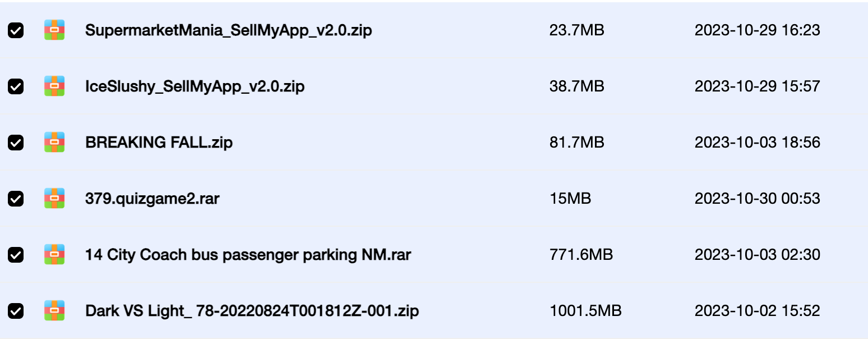Uncheck the SupermarketMania_SellMyApp_v2.0.zip checkbox
Viewport: 868px width, 339px height.
16,30
